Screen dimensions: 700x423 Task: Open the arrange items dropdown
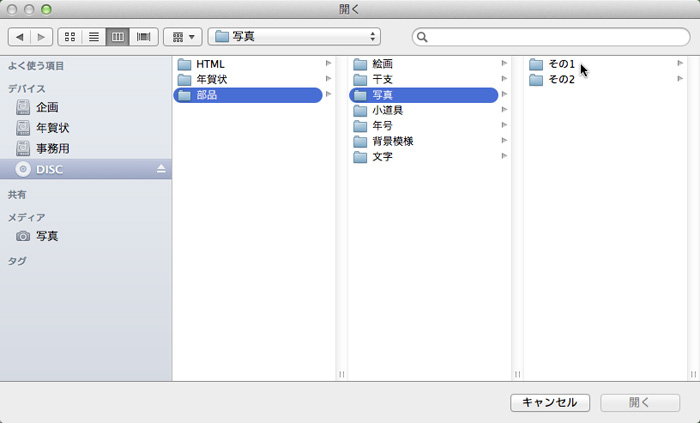tap(181, 37)
